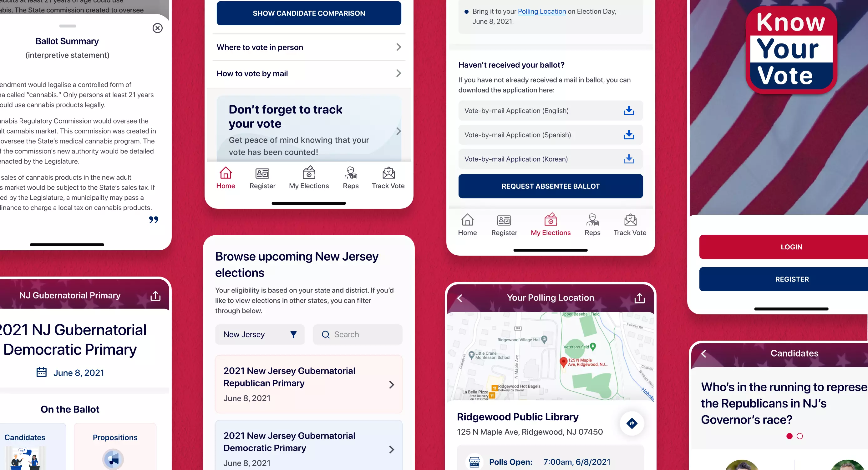Toggle the Show Candidate Comparison button
Screen dimensions: 868x470
[x=309, y=13]
